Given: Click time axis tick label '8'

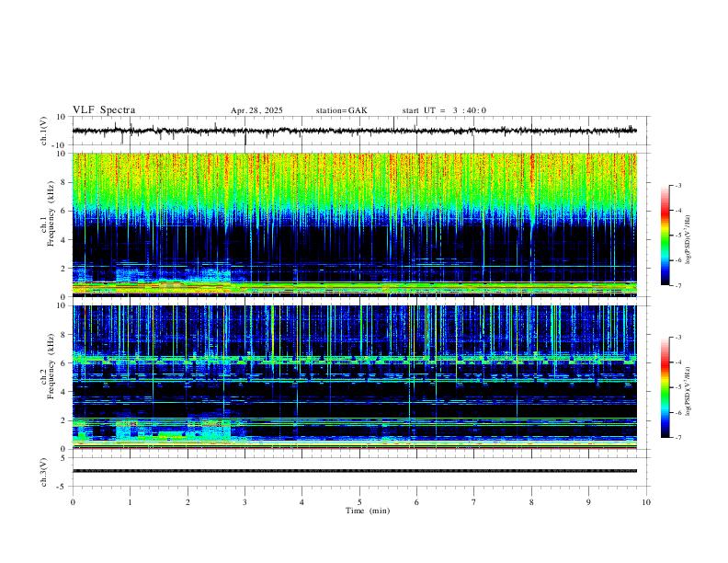Looking at the screenshot, I should point(531,502).
